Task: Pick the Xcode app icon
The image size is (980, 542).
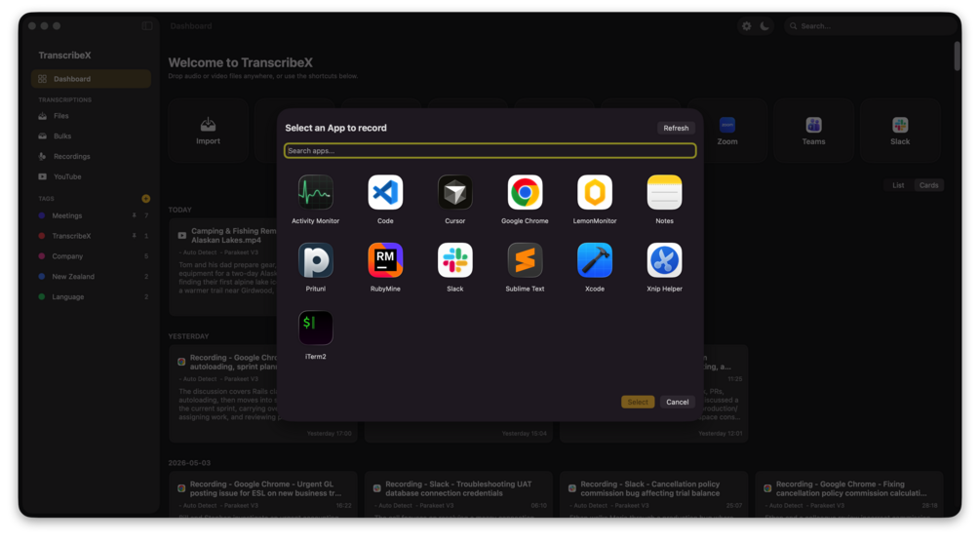Action: tap(595, 260)
